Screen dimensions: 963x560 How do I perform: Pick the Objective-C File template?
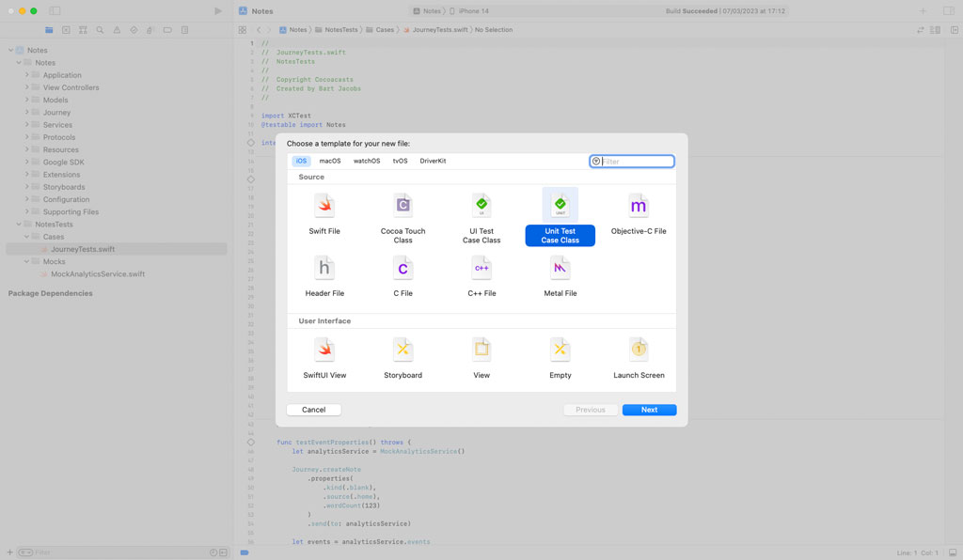click(639, 206)
